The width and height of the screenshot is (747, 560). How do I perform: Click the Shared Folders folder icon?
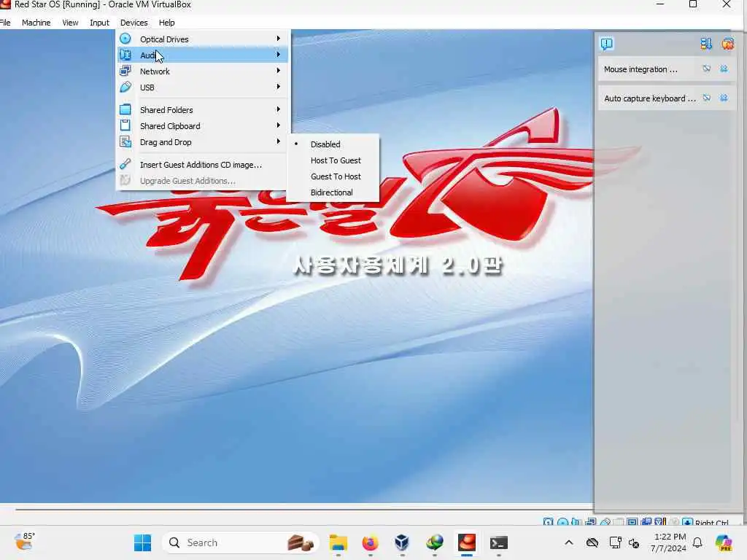pyautogui.click(x=125, y=109)
